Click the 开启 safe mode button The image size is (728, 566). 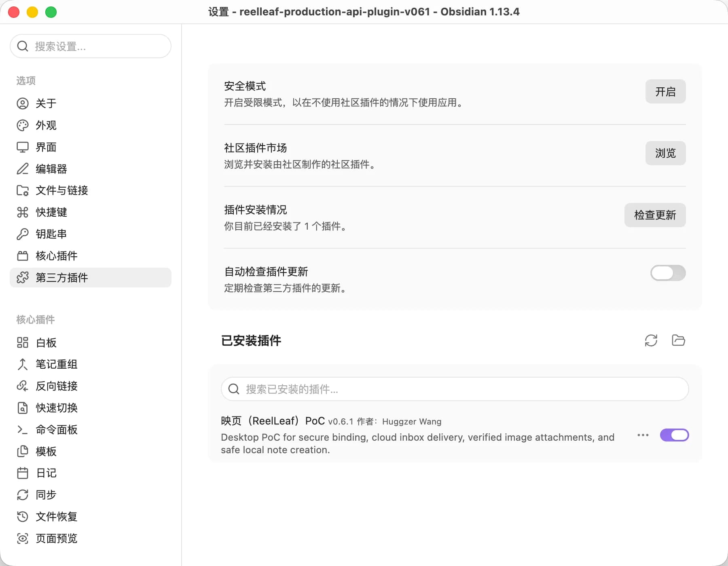pyautogui.click(x=666, y=91)
